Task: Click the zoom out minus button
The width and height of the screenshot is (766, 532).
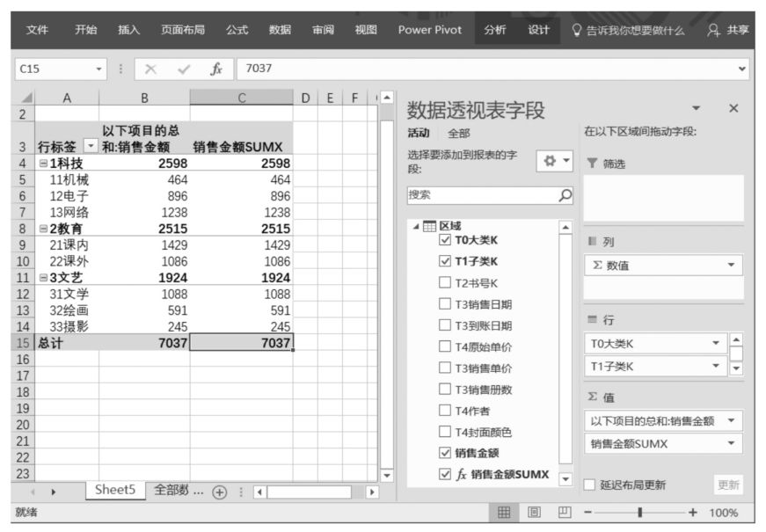Action: click(x=587, y=513)
